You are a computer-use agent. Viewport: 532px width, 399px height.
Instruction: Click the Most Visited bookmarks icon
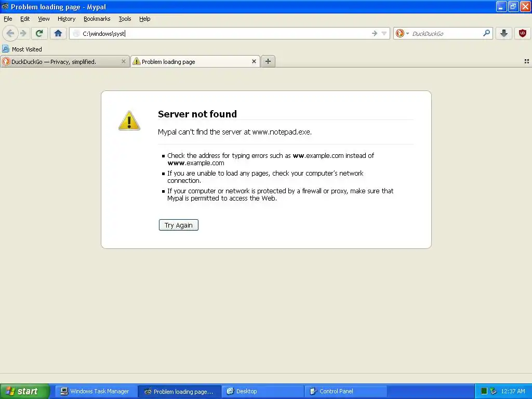5,49
